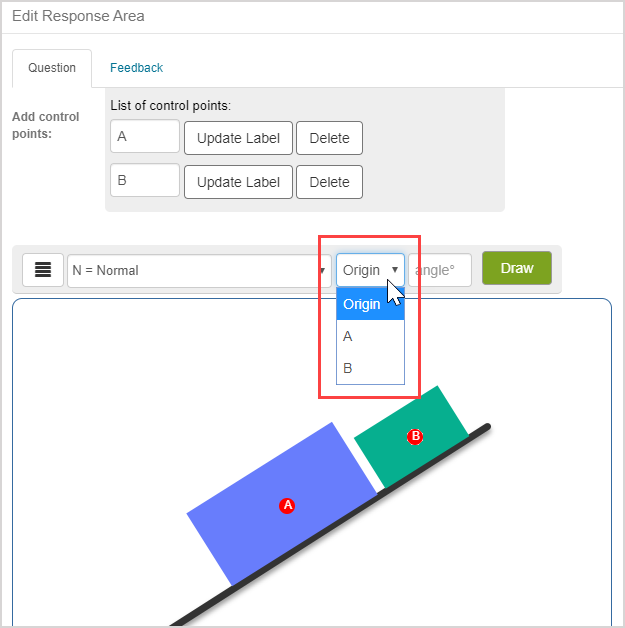
Task: Click red control point B on green block
Action: pos(416,437)
